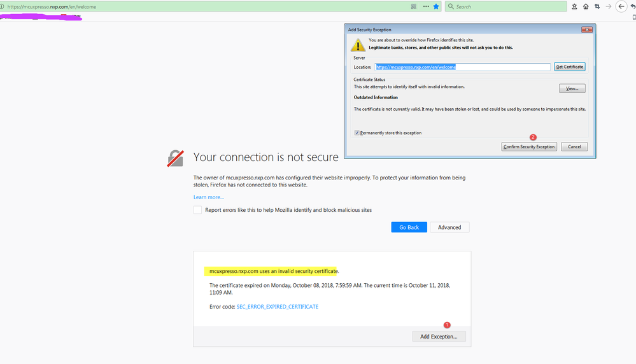Click the Add Exception... button
The width and height of the screenshot is (636, 364).
coord(439,337)
